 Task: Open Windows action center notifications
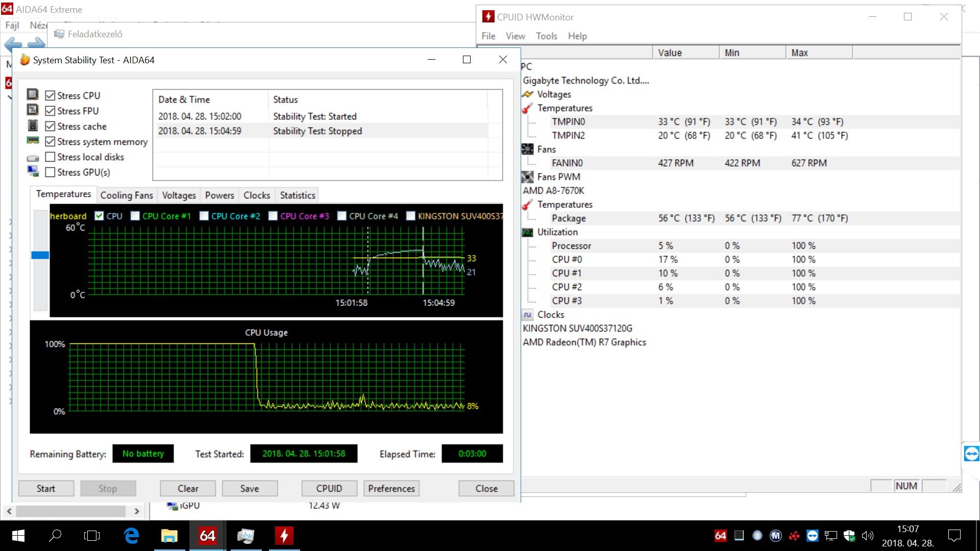tap(954, 536)
